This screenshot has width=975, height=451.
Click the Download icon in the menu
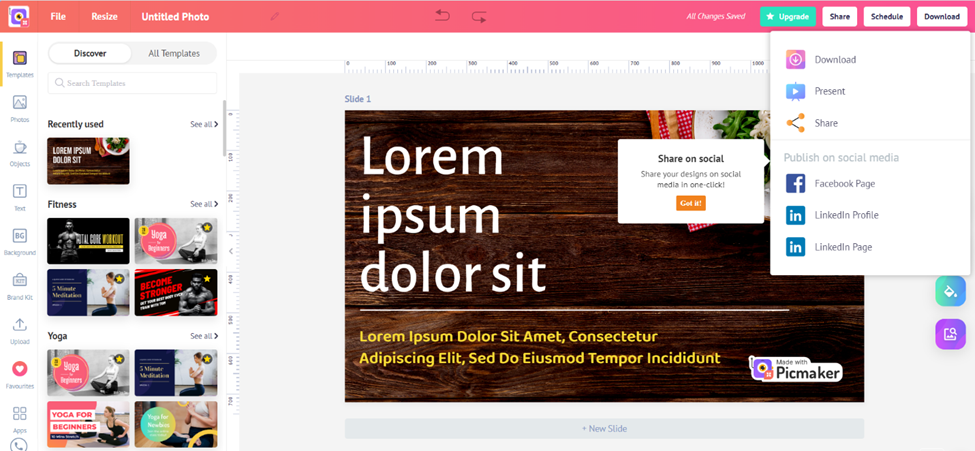point(795,60)
